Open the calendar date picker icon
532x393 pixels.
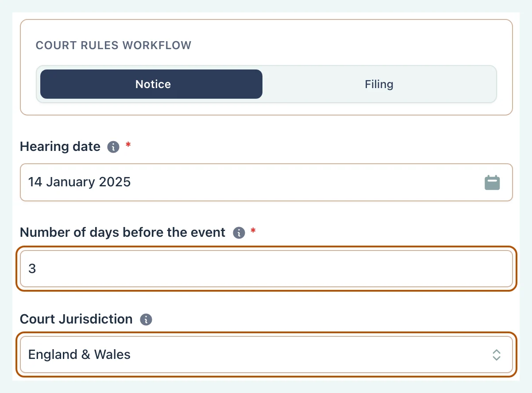492,182
